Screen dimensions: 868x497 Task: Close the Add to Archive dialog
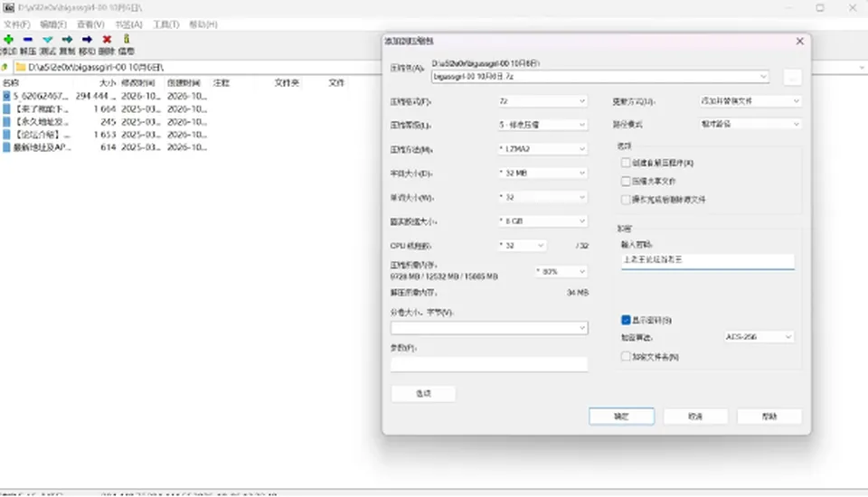click(x=800, y=41)
